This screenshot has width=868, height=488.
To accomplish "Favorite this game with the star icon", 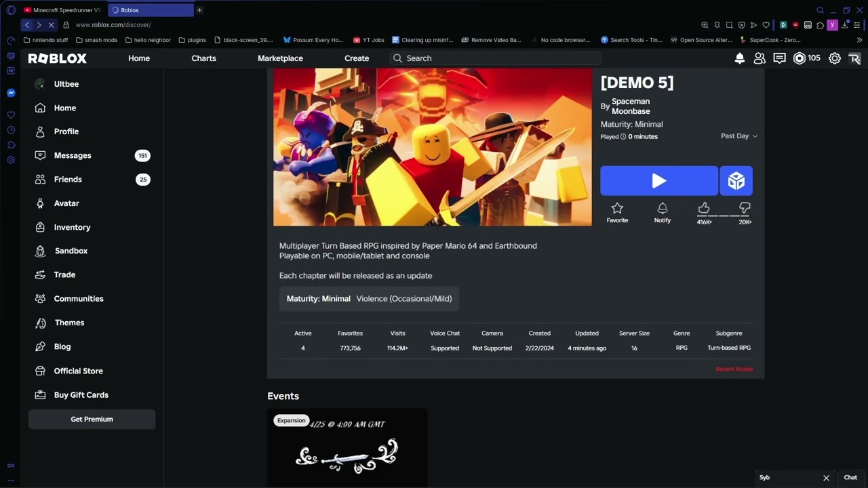I will point(617,212).
